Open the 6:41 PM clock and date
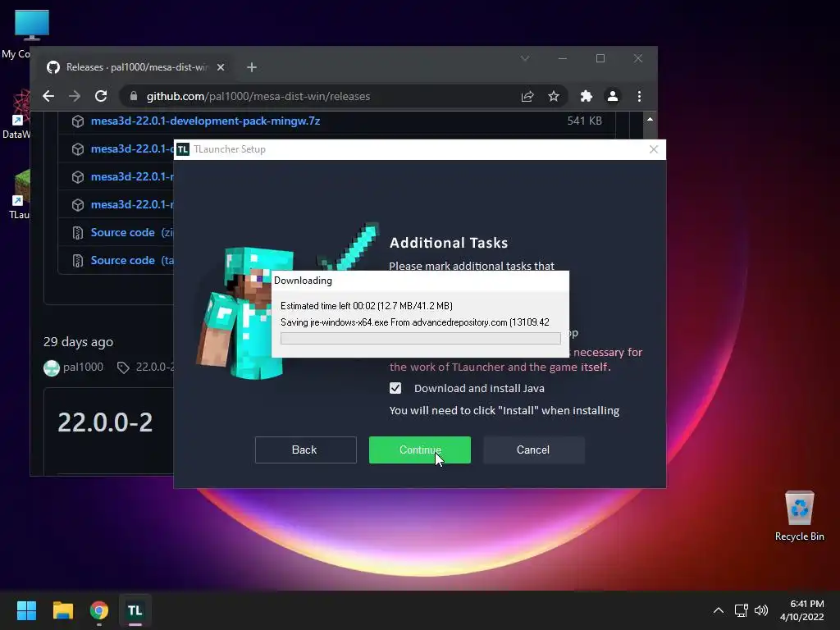The height and width of the screenshot is (630, 840). 802,610
